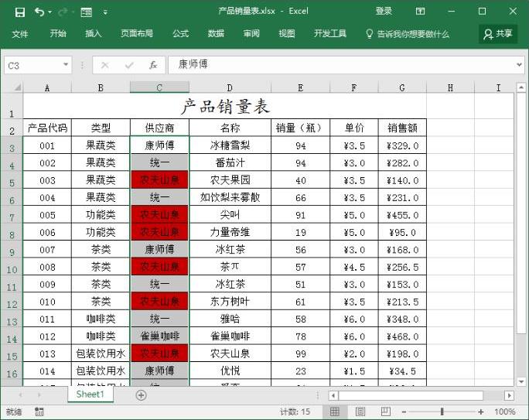Click the greyed-out redo arrow
This screenshot has width=529, height=420.
click(63, 12)
